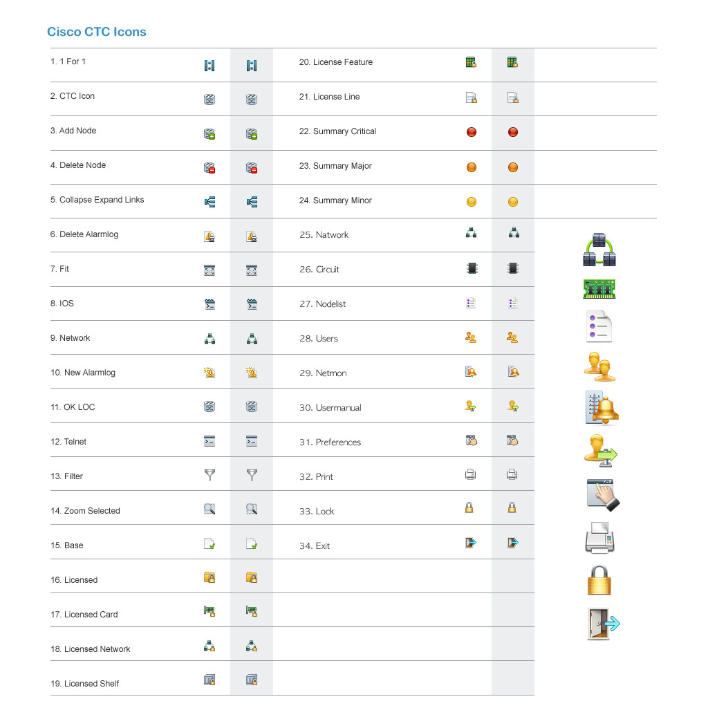
Task: Click the "20. License Feature" label
Action: tap(335, 62)
